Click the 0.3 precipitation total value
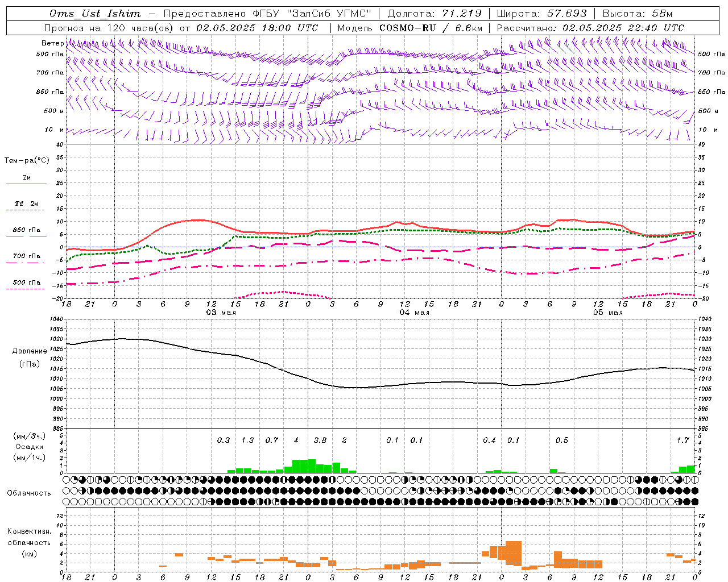This screenshot has height=582, width=728. click(x=224, y=440)
